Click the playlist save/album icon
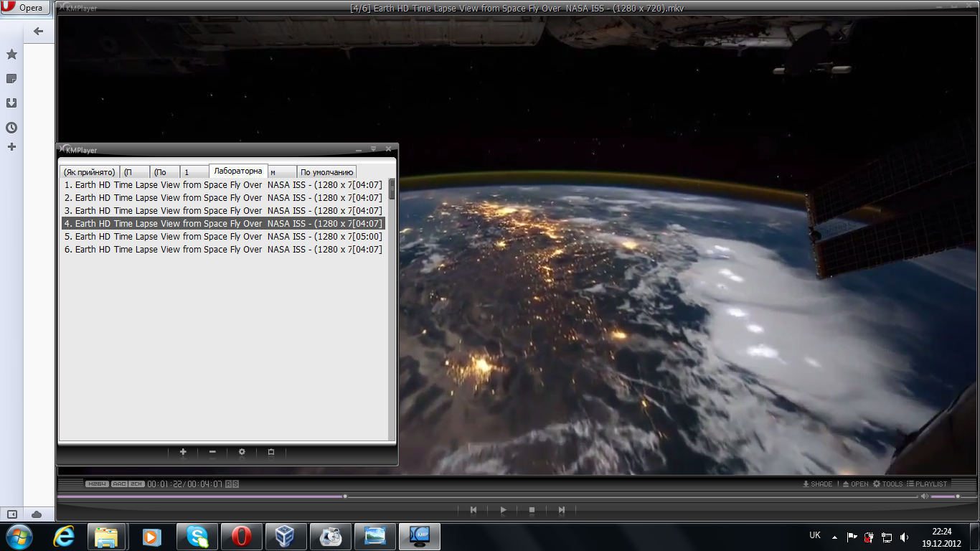This screenshot has width=980, height=551. (x=271, y=452)
